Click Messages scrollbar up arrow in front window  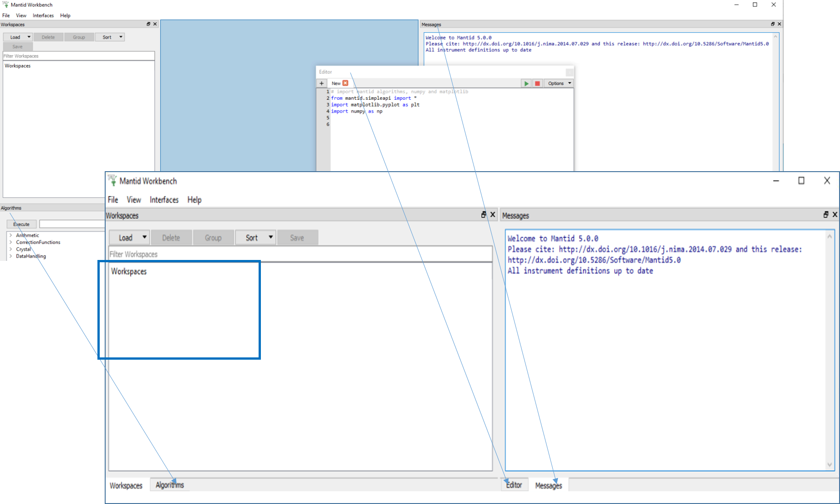(x=830, y=236)
